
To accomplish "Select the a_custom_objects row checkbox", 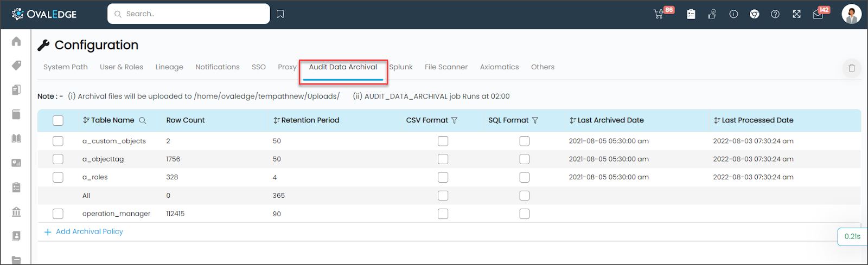I will [58, 141].
